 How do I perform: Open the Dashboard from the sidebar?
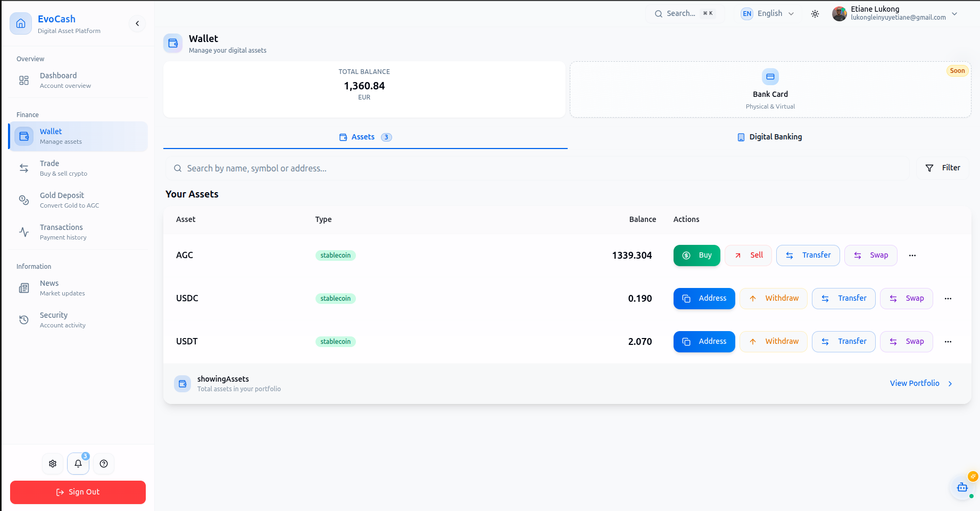59,80
